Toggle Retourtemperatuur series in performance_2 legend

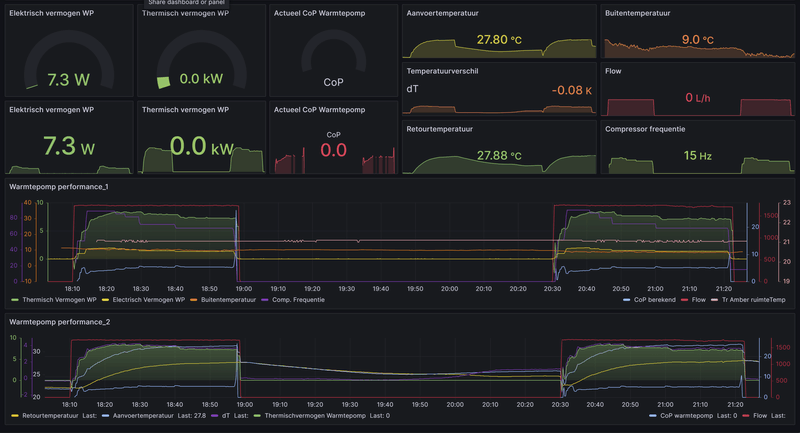pyautogui.click(x=50, y=416)
